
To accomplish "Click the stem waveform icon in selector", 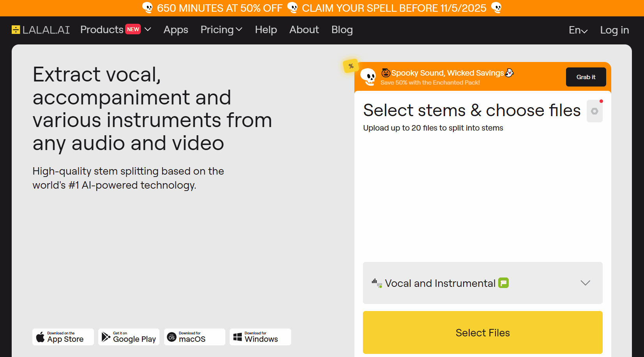I will click(377, 283).
